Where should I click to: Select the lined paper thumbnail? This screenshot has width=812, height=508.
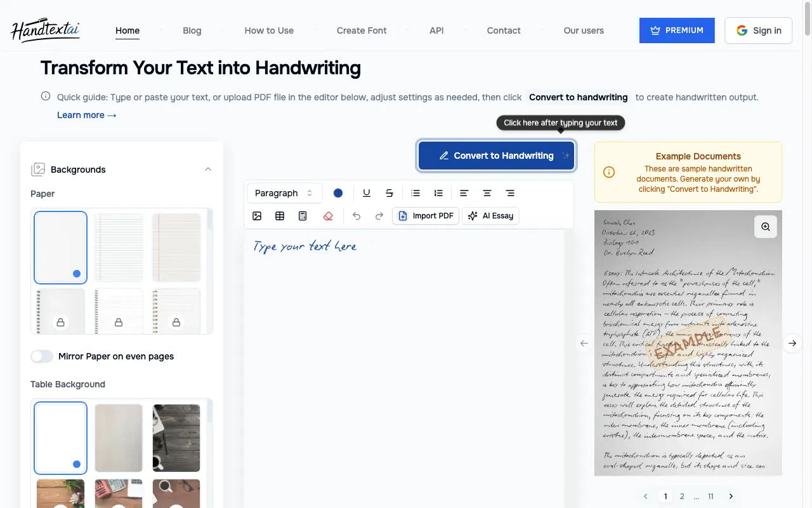click(119, 248)
